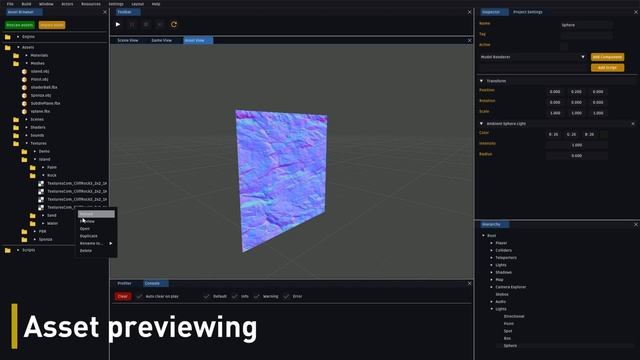Collapse the Root node in Hierarchy

483,236
